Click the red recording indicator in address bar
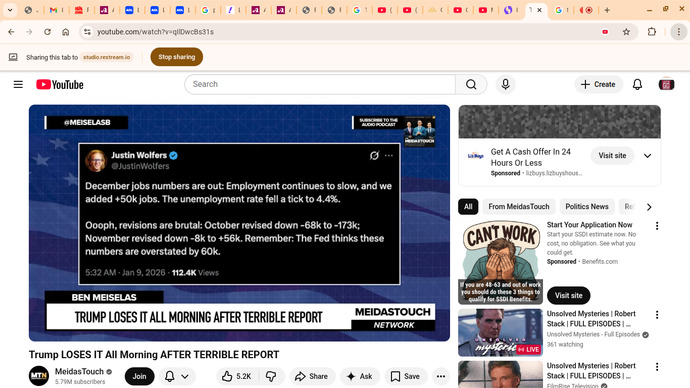This screenshot has height=388, width=690. tap(605, 32)
